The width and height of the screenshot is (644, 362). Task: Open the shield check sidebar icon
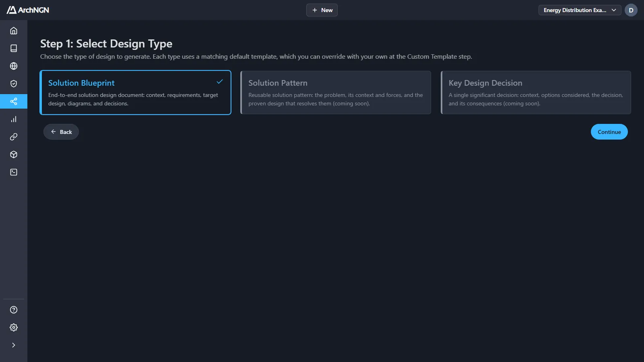(14, 84)
